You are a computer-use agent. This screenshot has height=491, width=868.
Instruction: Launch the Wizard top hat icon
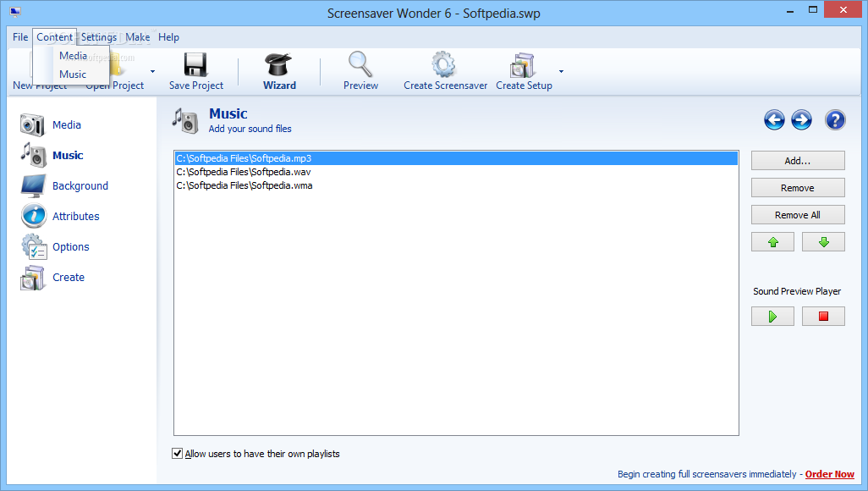pos(278,65)
